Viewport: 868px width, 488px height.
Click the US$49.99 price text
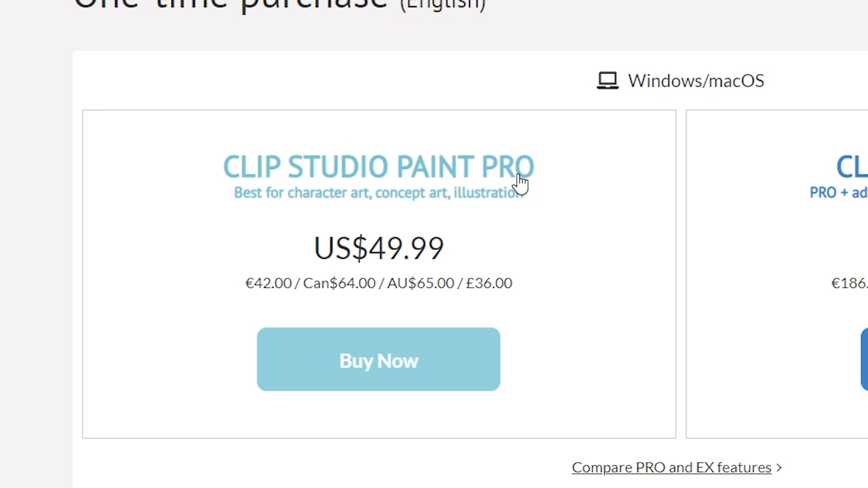pyautogui.click(x=378, y=248)
